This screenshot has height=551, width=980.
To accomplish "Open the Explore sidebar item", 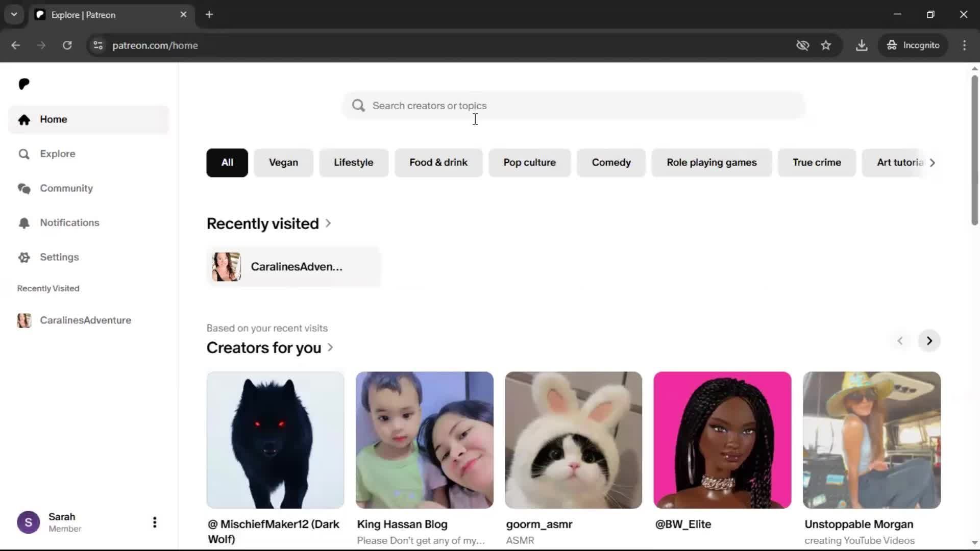I will click(57, 154).
